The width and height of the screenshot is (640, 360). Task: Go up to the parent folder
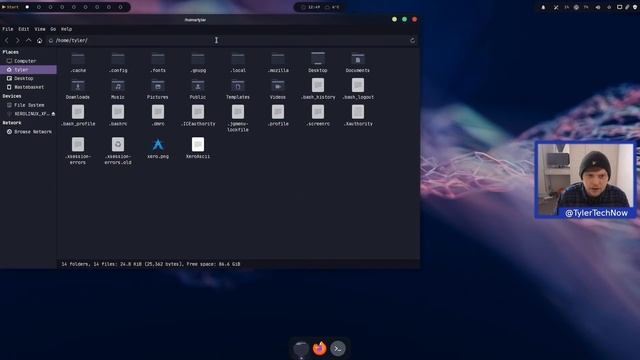coord(28,40)
